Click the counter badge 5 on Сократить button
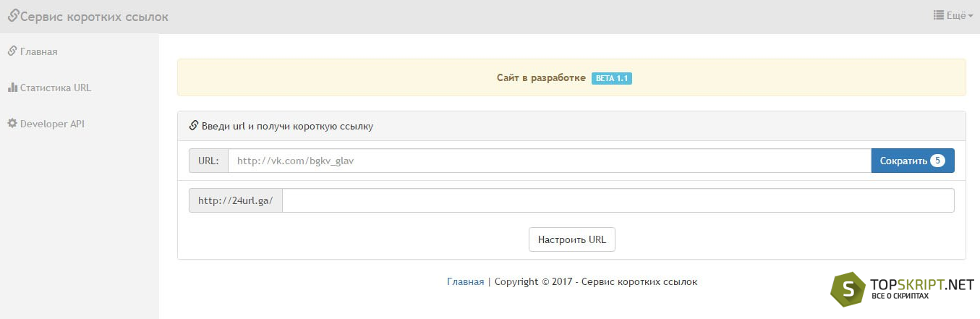This screenshot has width=980, height=319. pos(938,161)
